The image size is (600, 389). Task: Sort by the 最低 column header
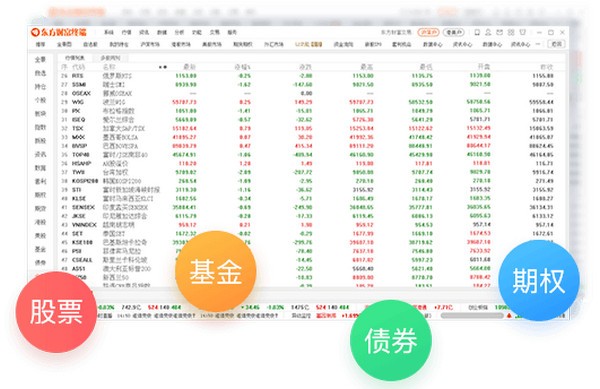coord(426,67)
